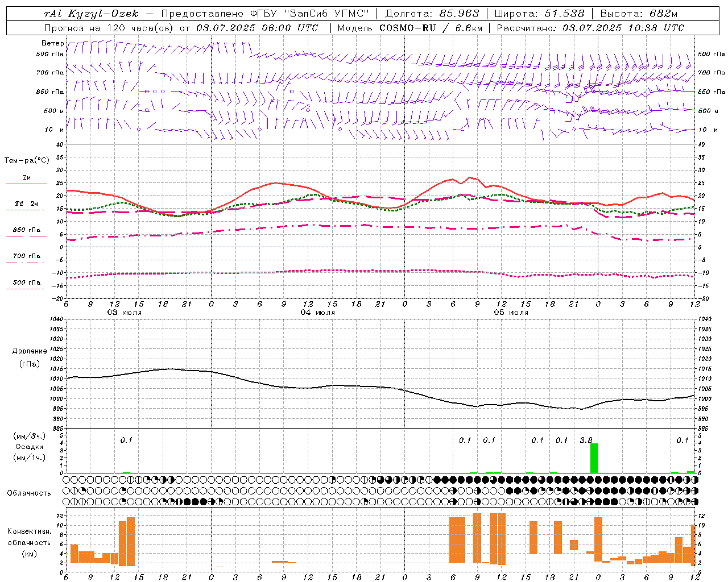Click the Облачность cloud cover label
This screenshot has height=582, width=728.
pos(29,493)
